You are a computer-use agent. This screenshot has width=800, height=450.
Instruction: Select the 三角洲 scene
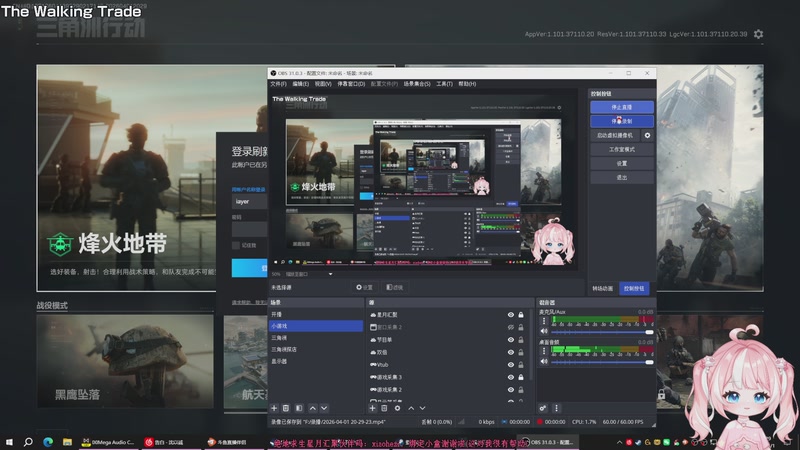[316, 338]
